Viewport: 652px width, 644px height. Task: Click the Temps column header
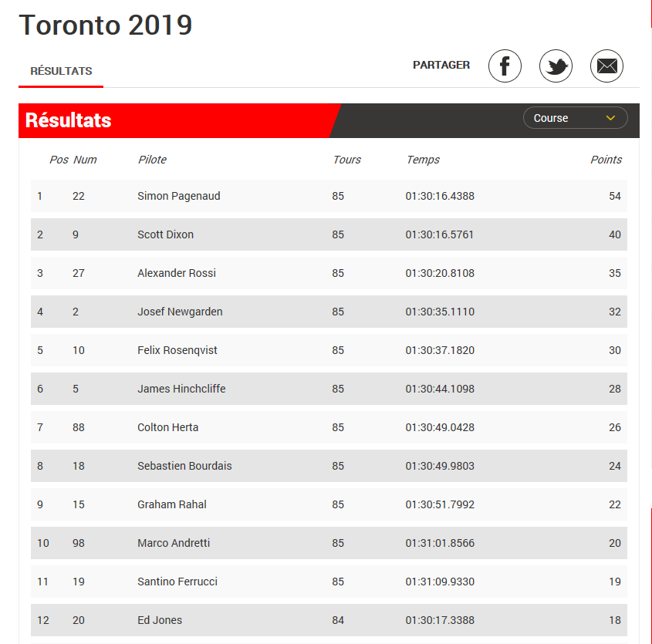pos(423,160)
